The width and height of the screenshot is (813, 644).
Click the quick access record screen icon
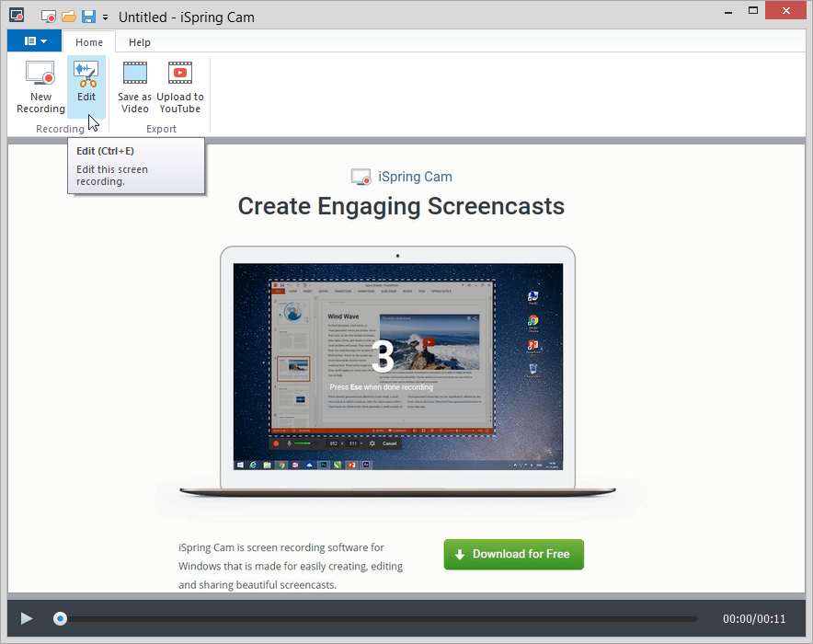coord(48,17)
